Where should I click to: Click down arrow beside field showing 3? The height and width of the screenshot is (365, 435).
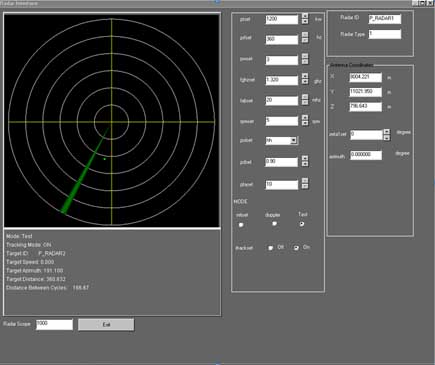click(305, 61)
